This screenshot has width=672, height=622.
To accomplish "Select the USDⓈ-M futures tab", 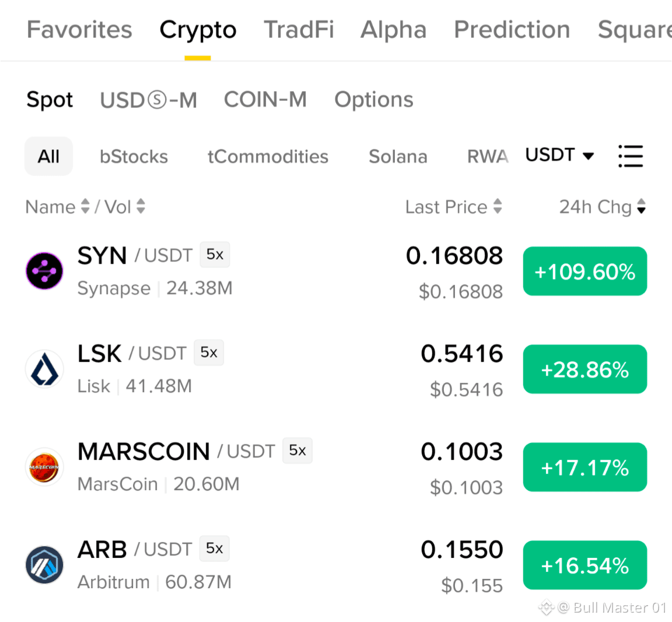I will coord(148,100).
